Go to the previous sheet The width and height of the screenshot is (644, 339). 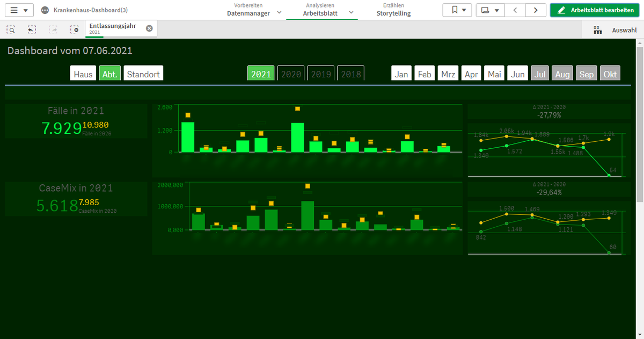tap(515, 10)
